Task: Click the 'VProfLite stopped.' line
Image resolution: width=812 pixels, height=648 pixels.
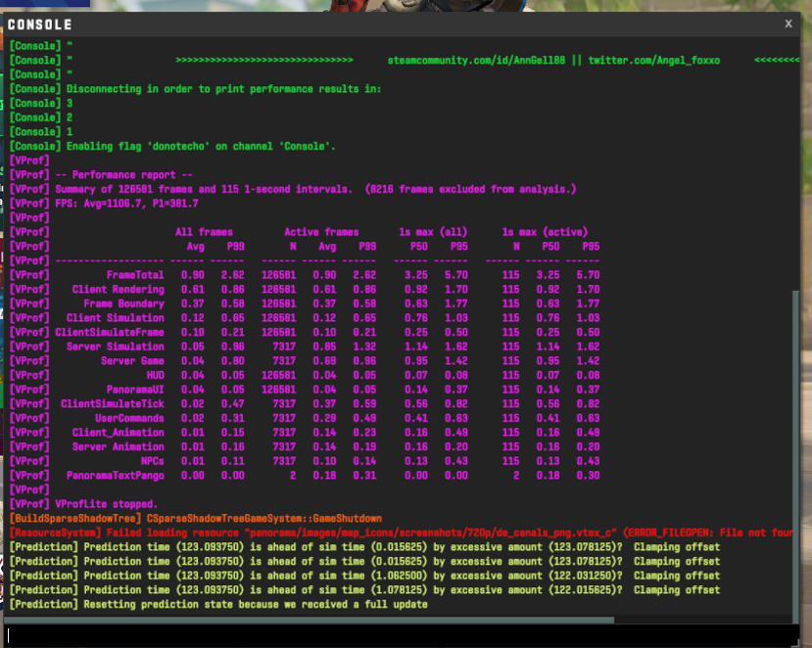Action: pyautogui.click(x=83, y=504)
